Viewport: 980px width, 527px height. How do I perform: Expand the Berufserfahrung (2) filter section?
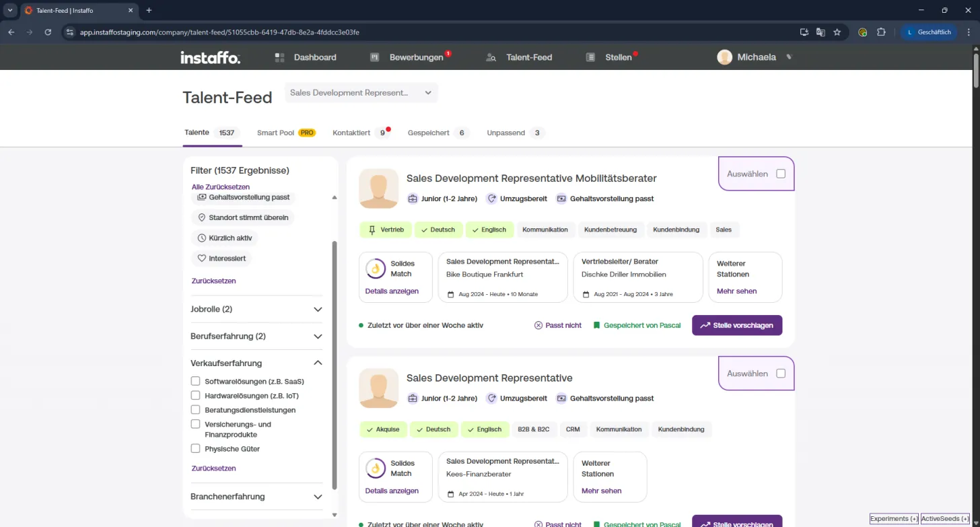[x=256, y=336]
